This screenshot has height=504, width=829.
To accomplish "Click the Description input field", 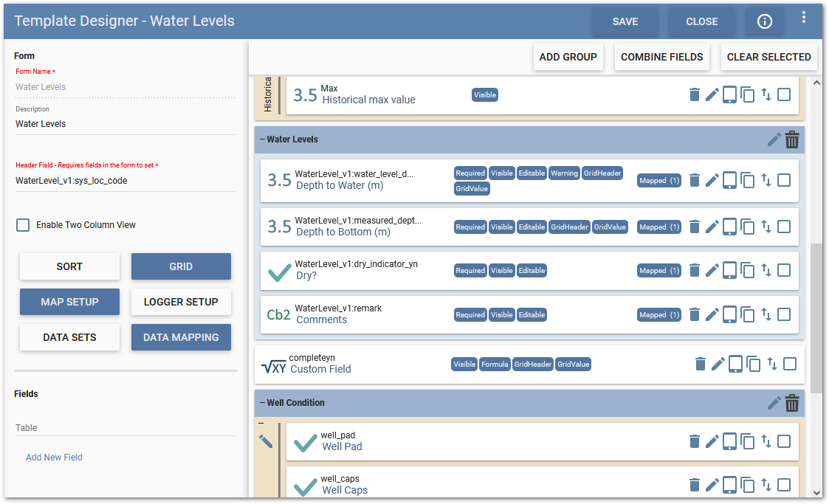I will (x=125, y=124).
